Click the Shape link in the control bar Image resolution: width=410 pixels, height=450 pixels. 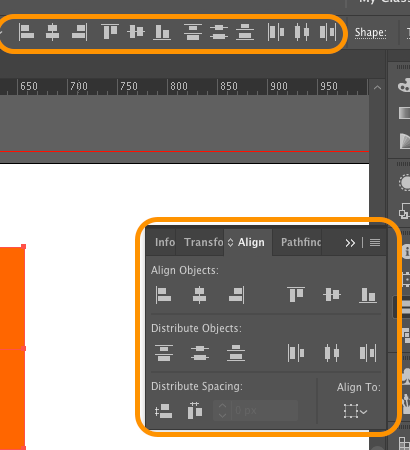[x=370, y=33]
